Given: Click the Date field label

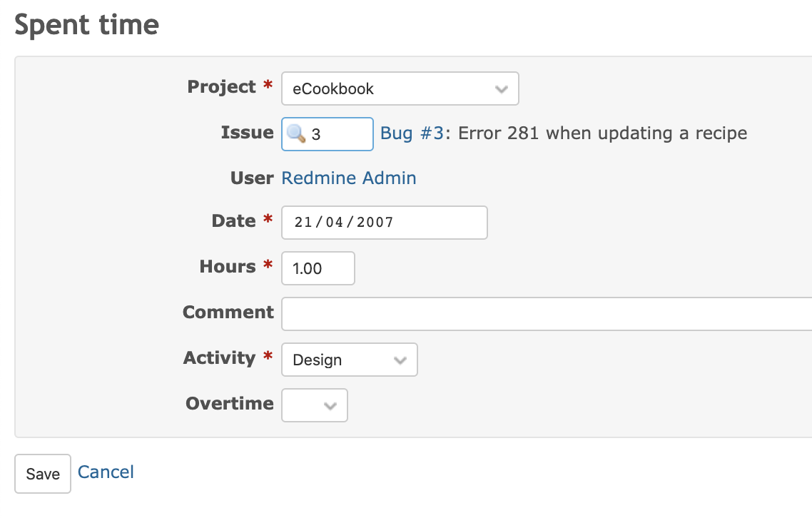Looking at the screenshot, I should tap(233, 220).
